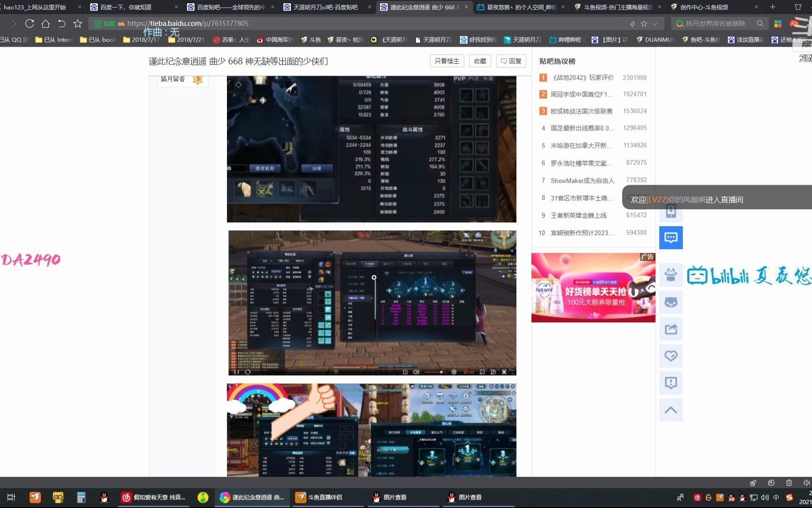The width and height of the screenshot is (812, 508).
Task: Open a new browser tab
Action: [x=773, y=7]
